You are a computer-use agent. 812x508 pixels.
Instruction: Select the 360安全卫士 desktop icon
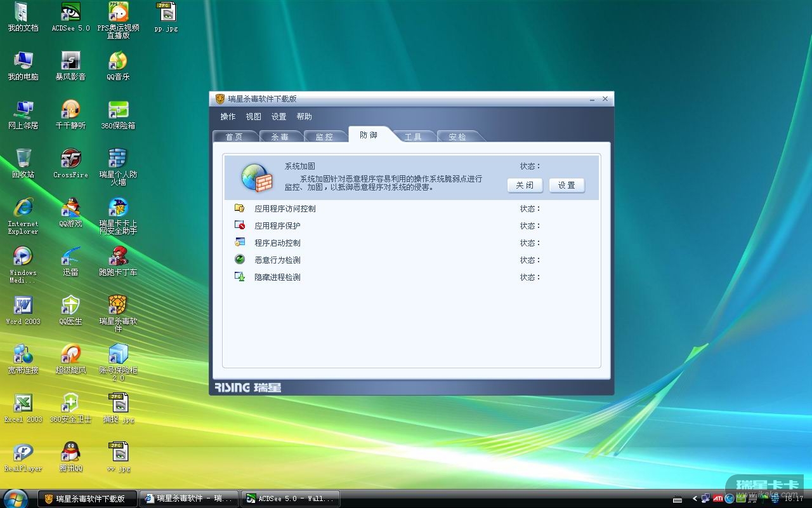tap(70, 408)
